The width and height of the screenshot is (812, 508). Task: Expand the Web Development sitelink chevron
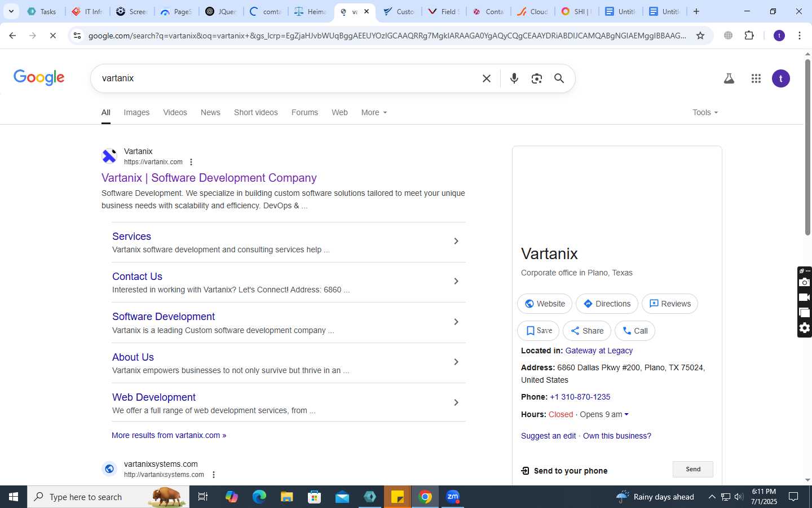tap(456, 402)
